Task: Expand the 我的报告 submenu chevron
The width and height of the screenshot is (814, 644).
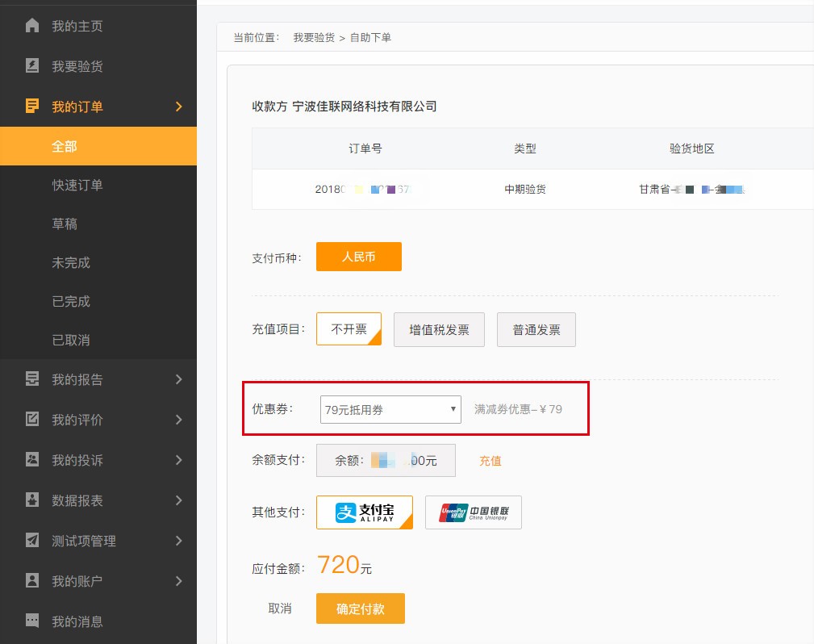Action: [x=178, y=379]
